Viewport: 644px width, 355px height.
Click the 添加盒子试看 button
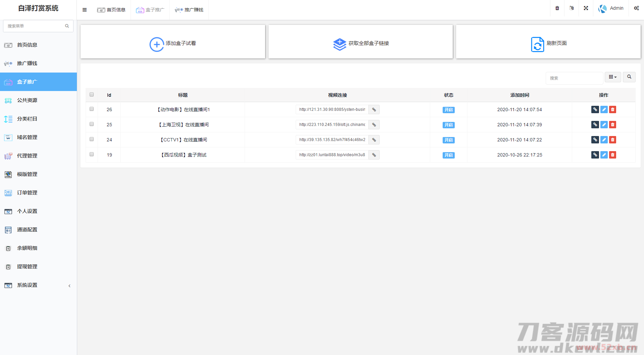[x=173, y=43]
